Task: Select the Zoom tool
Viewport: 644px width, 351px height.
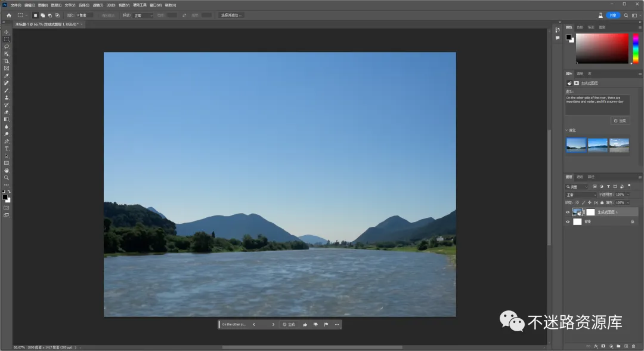Action: [x=6, y=178]
